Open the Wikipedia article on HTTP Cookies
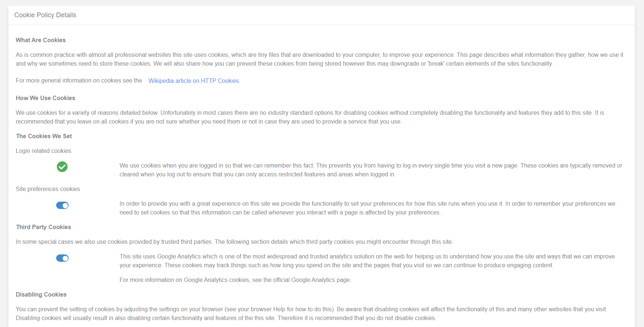 tap(194, 81)
